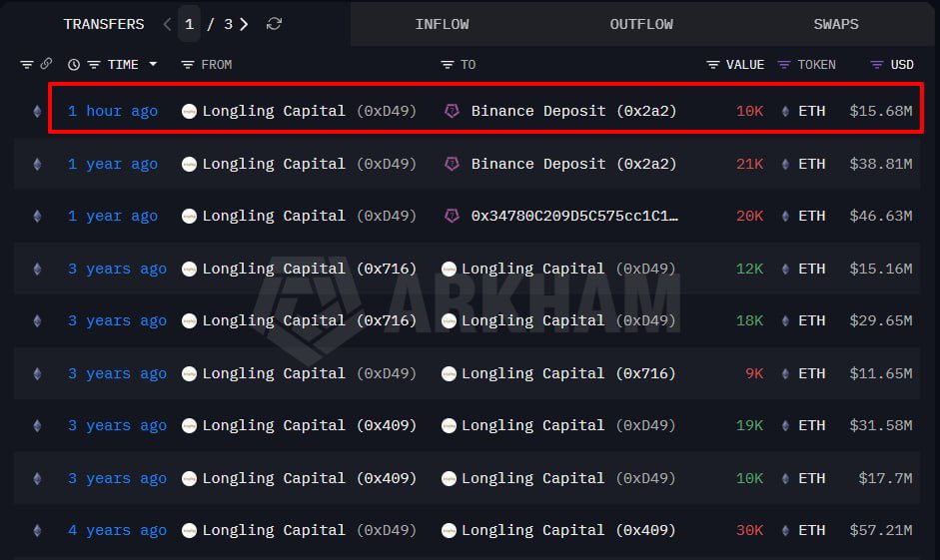Viewport: 940px width, 560px height.
Task: Go to next transfers page arrow
Action: click(x=244, y=24)
